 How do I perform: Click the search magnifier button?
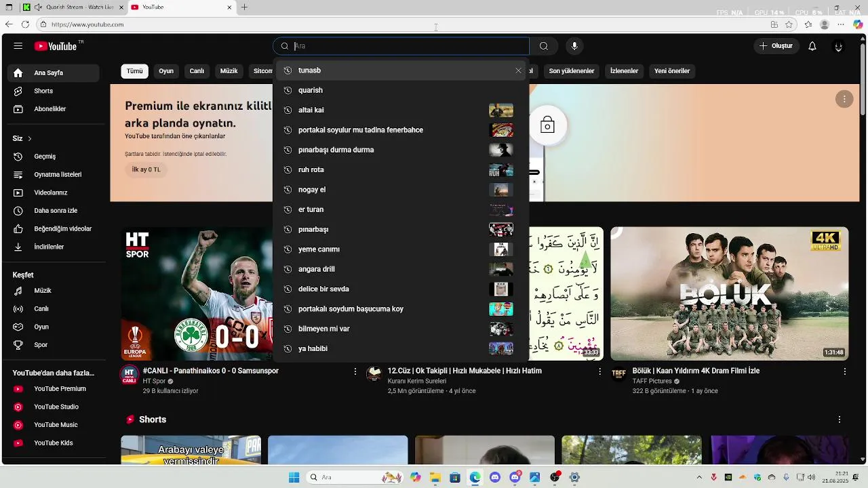tap(544, 46)
